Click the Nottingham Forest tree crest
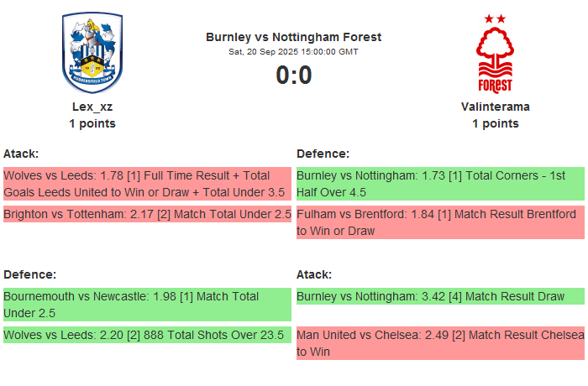Viewport: 588px width, 386px height. (x=495, y=53)
